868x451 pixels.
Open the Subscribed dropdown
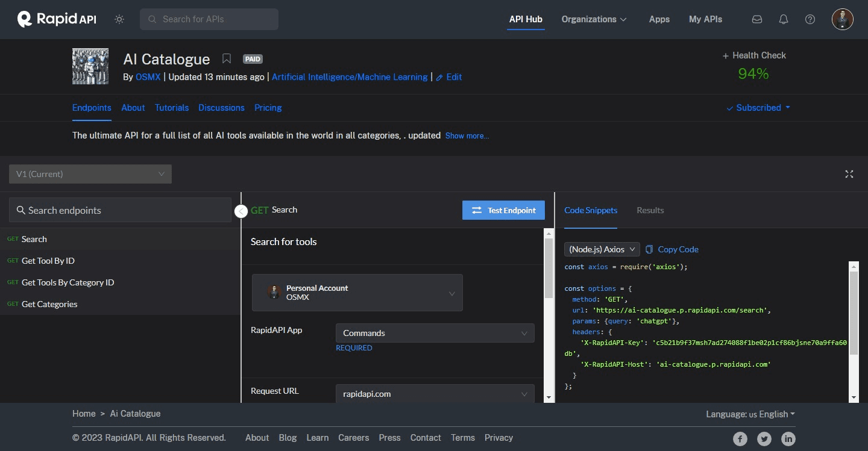click(x=758, y=108)
